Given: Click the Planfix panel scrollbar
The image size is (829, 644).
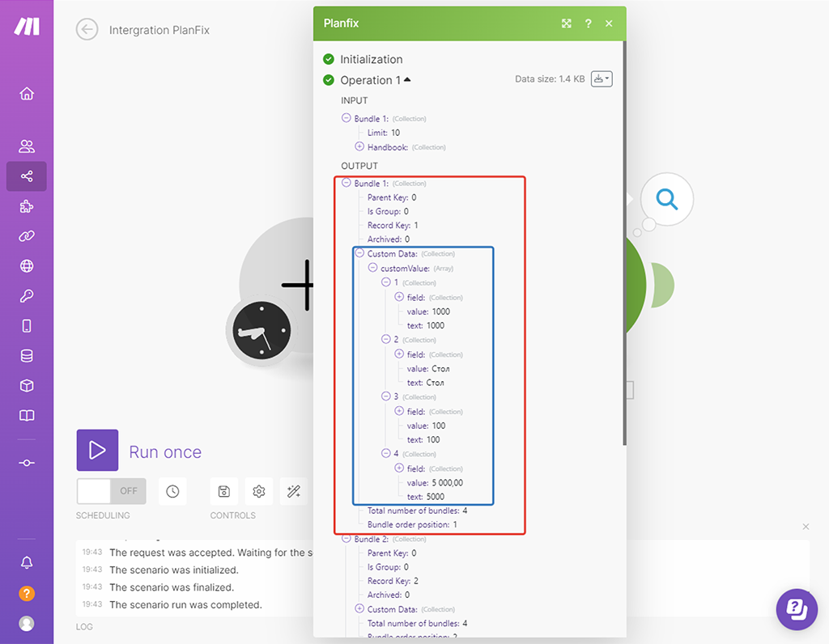Looking at the screenshot, I should point(624,243).
